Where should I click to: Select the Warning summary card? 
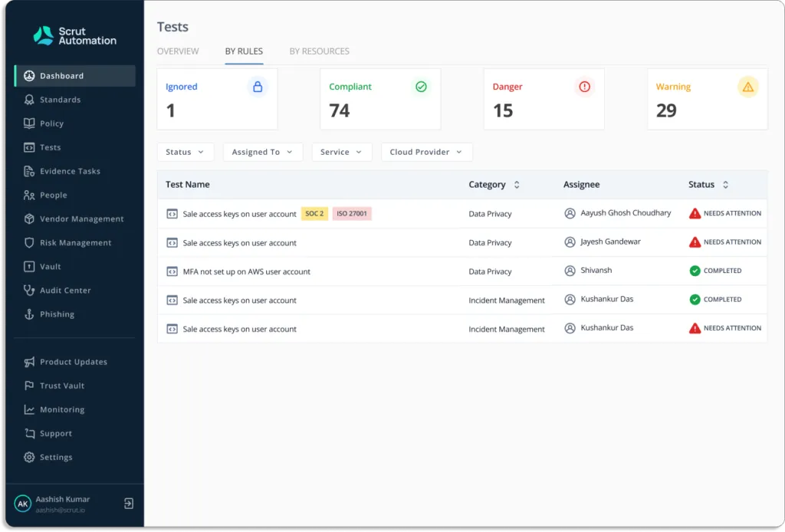708,99
